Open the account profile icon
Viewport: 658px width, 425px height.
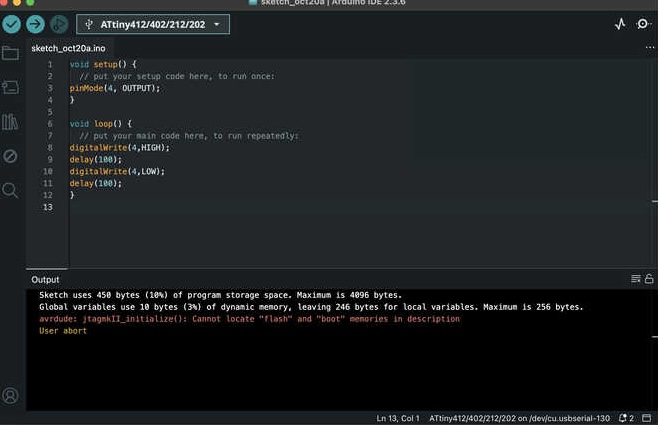11,396
